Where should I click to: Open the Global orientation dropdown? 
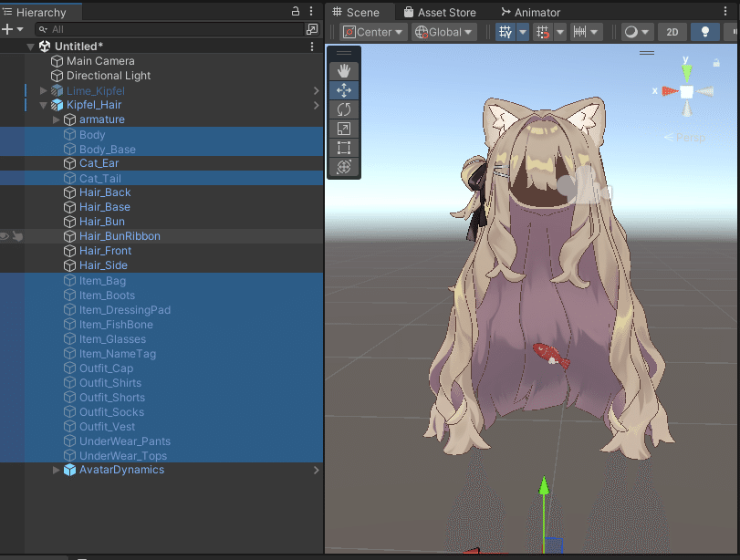point(443,31)
